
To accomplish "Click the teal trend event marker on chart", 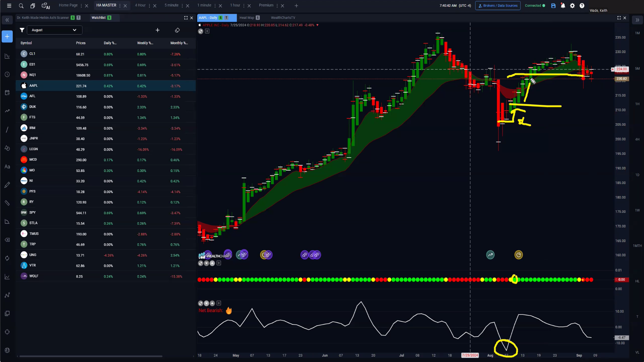I will 490,255.
